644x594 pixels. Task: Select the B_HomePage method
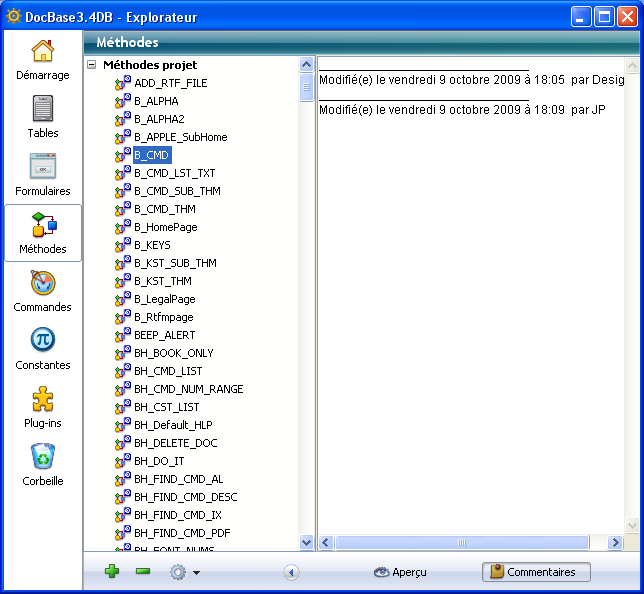165,227
